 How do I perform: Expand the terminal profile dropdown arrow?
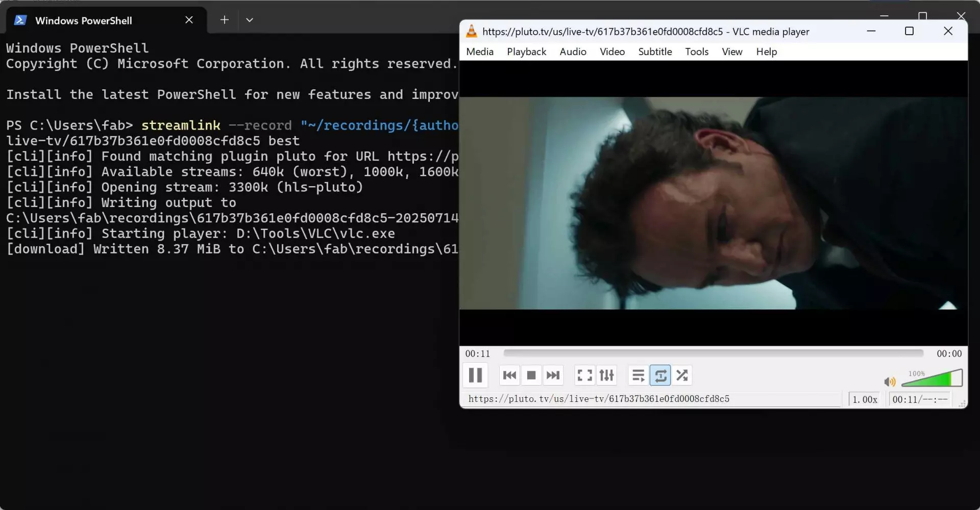(x=249, y=20)
